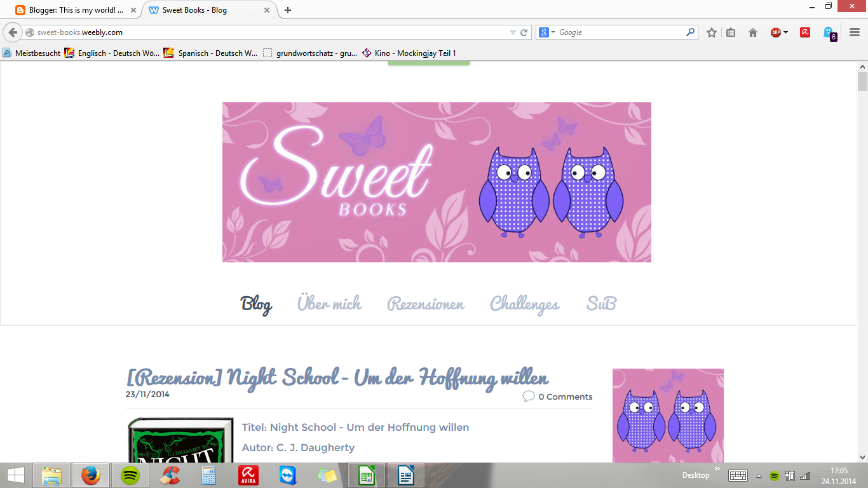Open post title Night School - Um der Hoffnung willen
This screenshot has width=868, height=488.
pos(337,377)
